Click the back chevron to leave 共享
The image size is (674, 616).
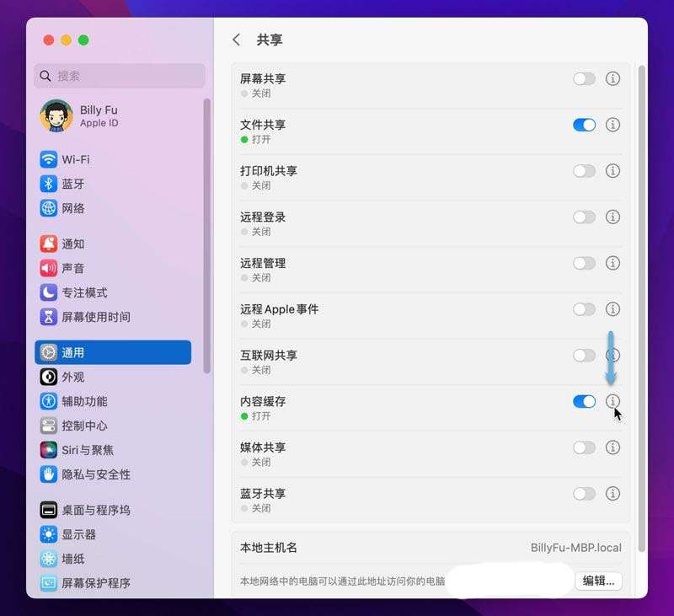tap(237, 40)
